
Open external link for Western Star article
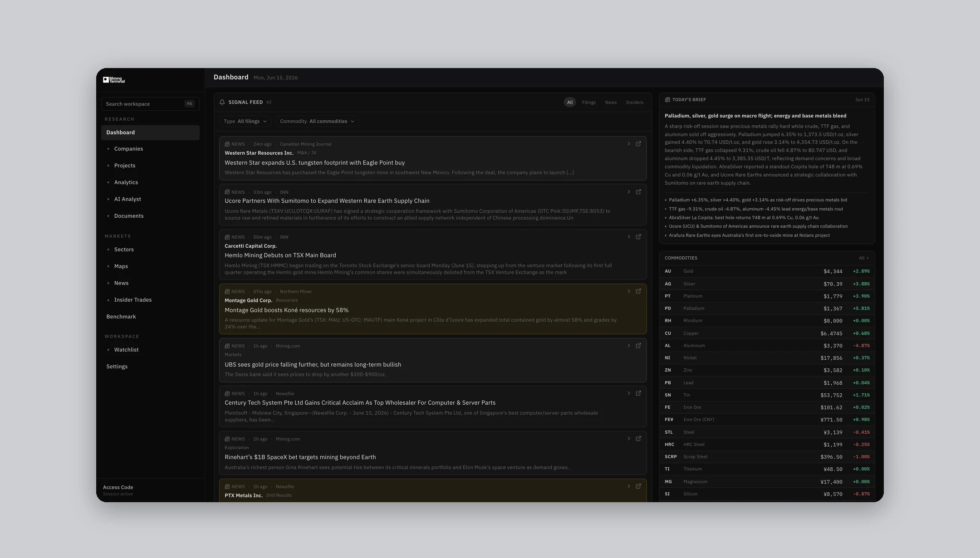[638, 144]
